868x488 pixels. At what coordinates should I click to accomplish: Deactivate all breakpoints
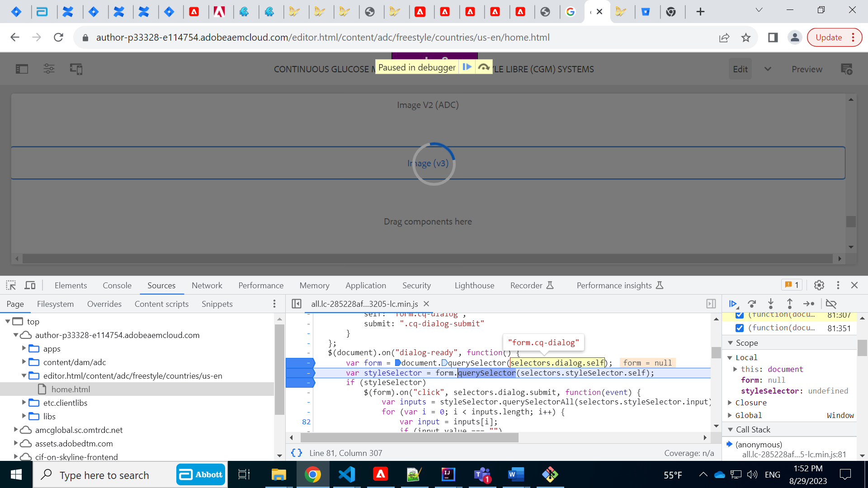pos(832,304)
